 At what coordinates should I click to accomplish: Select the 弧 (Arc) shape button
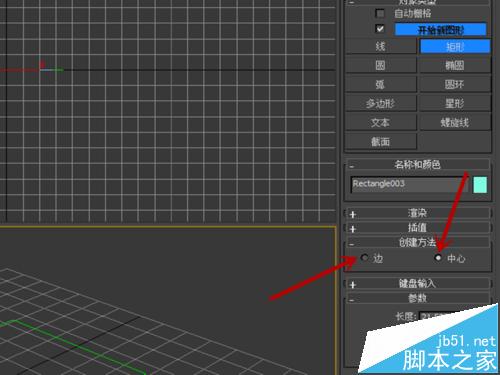pyautogui.click(x=381, y=84)
